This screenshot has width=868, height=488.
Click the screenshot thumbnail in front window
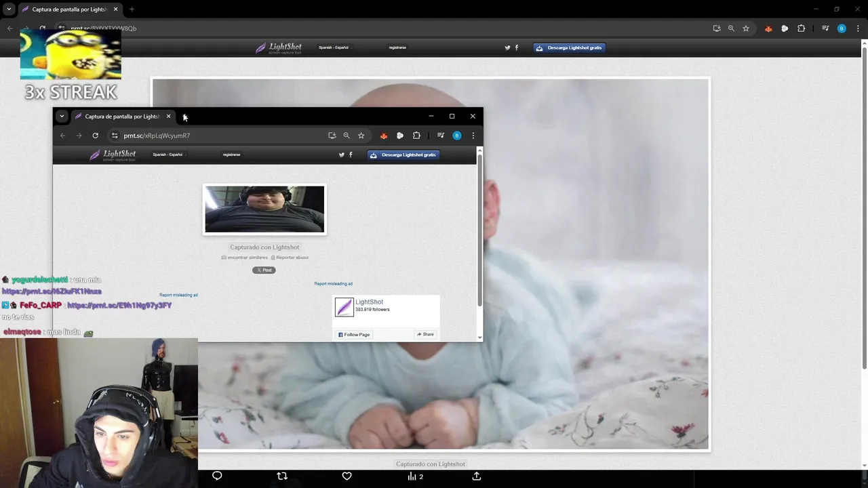click(x=264, y=209)
